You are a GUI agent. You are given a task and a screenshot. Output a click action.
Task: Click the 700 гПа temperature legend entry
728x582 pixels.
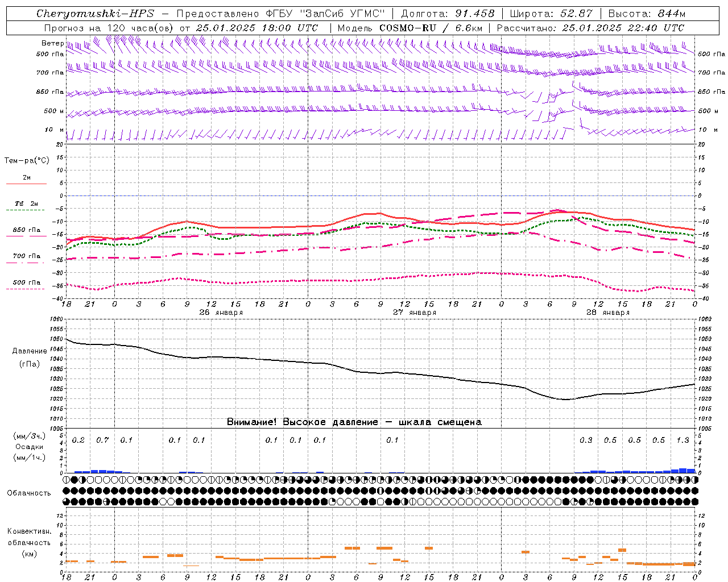(27, 256)
